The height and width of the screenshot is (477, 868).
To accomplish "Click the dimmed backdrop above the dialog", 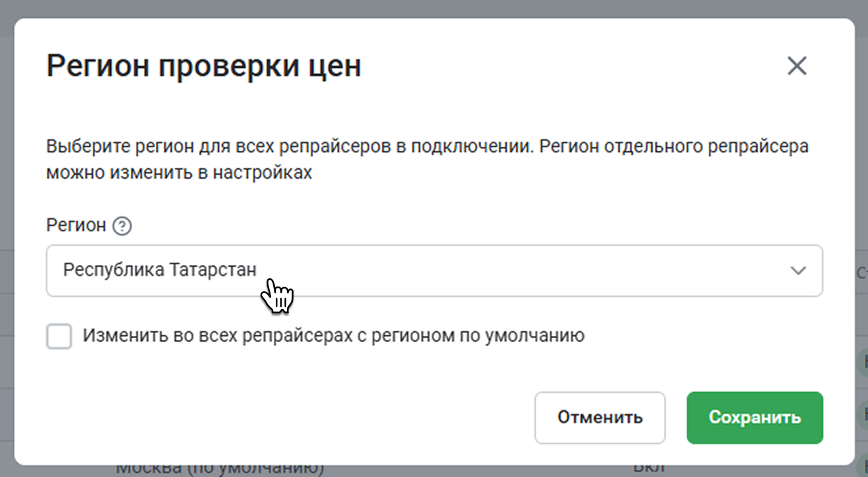I will click(x=433, y=8).
